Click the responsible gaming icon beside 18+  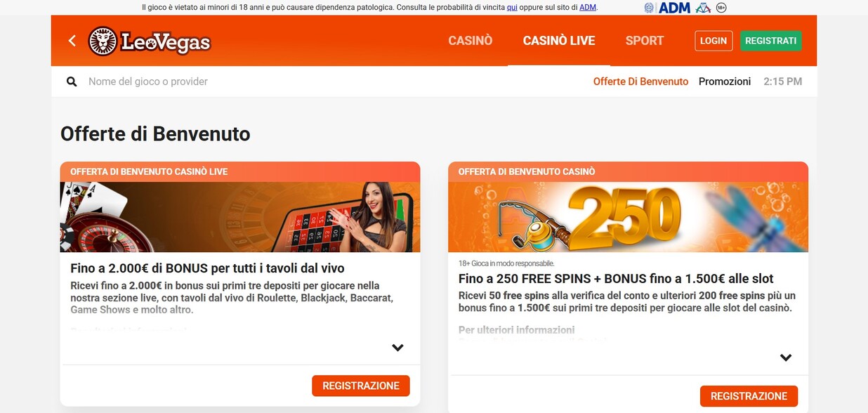pyautogui.click(x=703, y=8)
